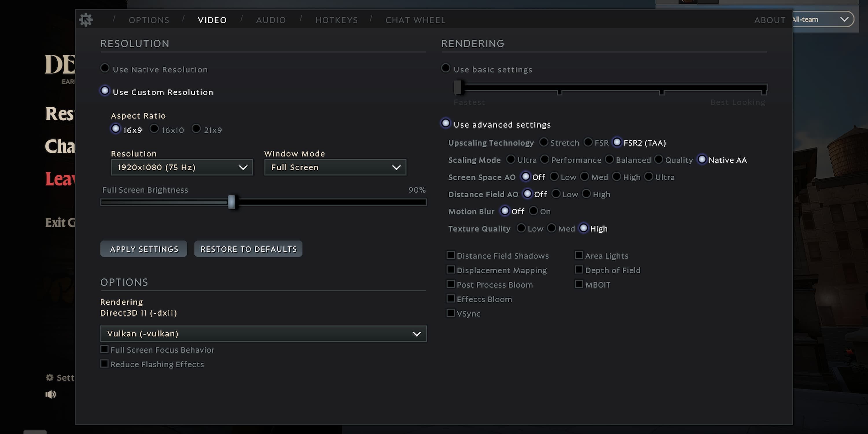Click the settings gear icon

tap(86, 19)
